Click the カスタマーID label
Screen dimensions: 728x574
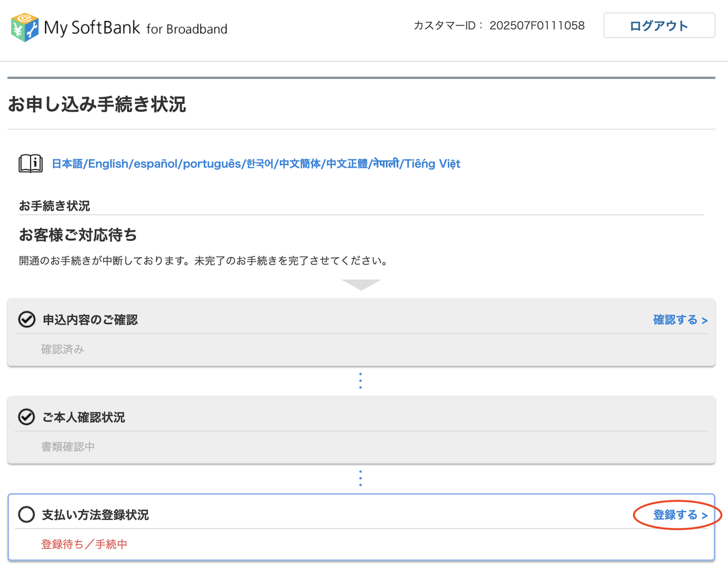click(x=448, y=26)
